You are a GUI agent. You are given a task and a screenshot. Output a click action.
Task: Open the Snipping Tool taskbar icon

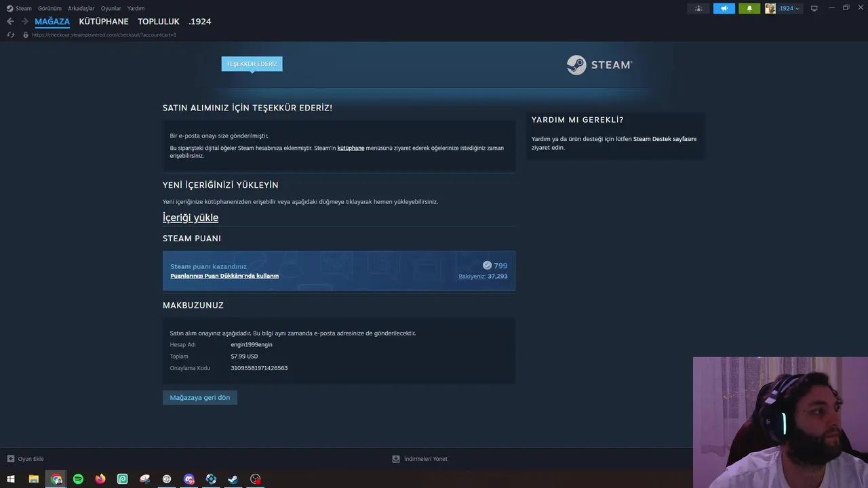pos(144,479)
